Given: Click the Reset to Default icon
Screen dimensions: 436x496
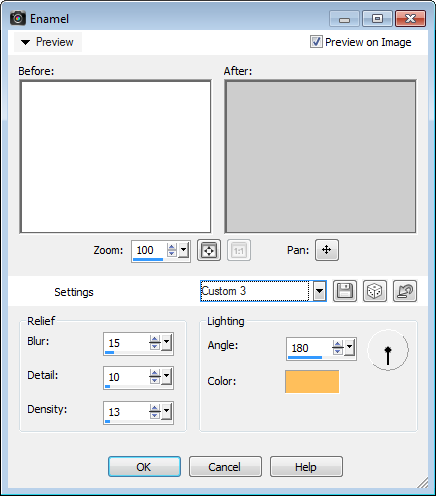Looking at the screenshot, I should [405, 291].
